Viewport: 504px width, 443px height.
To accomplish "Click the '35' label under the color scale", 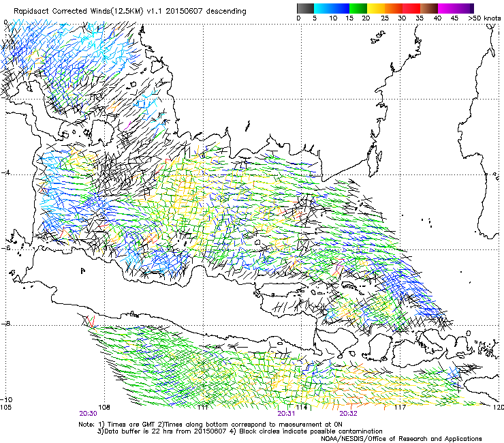I will 420,18.
